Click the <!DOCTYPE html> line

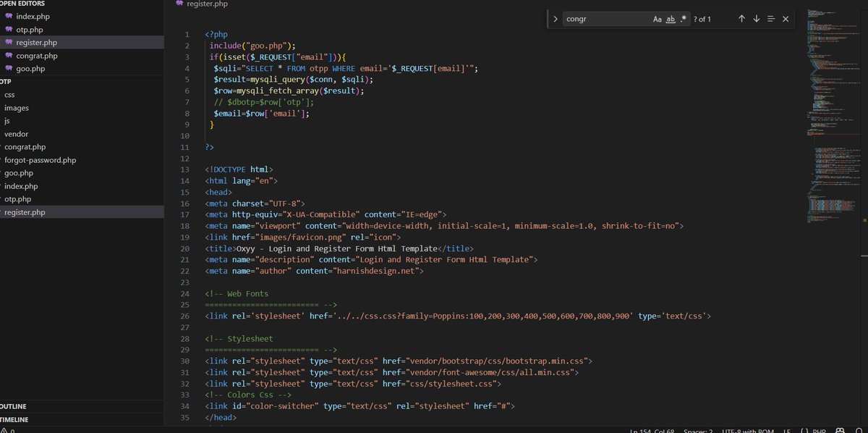tap(239, 169)
